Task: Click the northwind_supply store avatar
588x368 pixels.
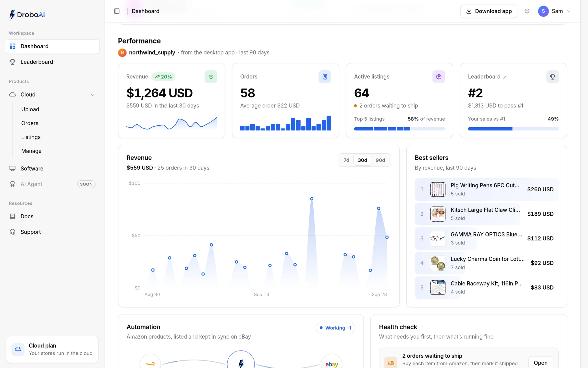Action: tap(122, 53)
